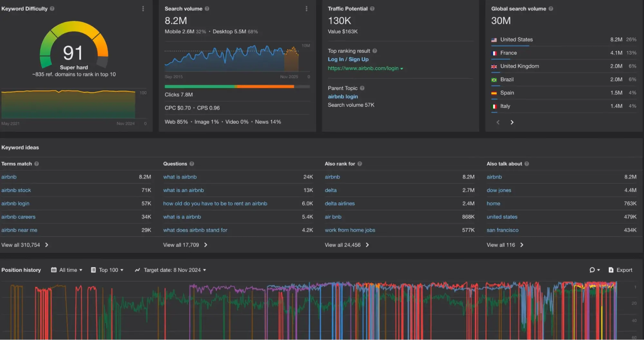Expand View all 116 also talk about
This screenshot has height=340, width=644.
(x=505, y=245)
